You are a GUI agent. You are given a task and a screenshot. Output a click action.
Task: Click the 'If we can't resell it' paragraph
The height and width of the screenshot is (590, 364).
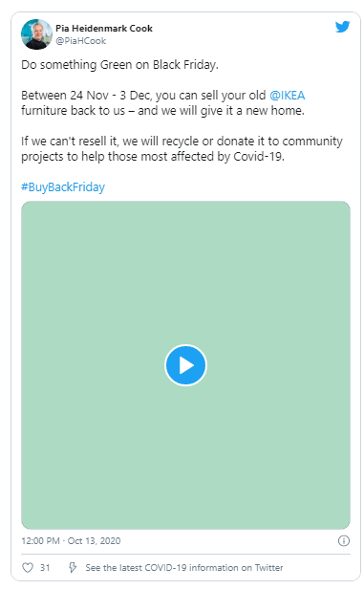(182, 148)
